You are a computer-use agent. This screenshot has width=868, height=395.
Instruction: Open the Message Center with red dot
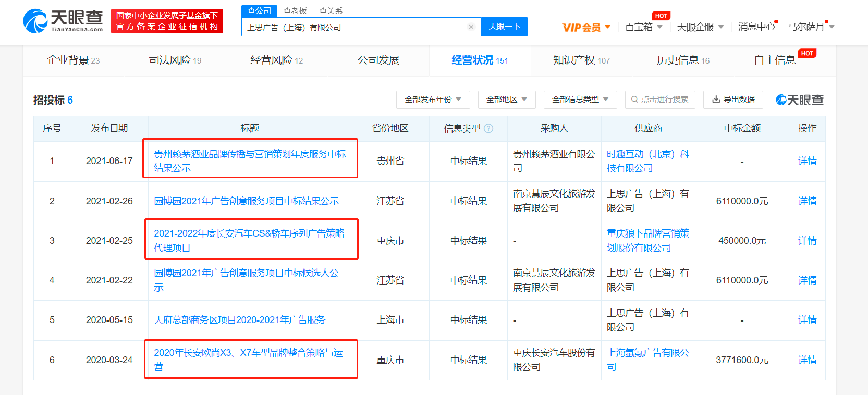[x=756, y=27]
